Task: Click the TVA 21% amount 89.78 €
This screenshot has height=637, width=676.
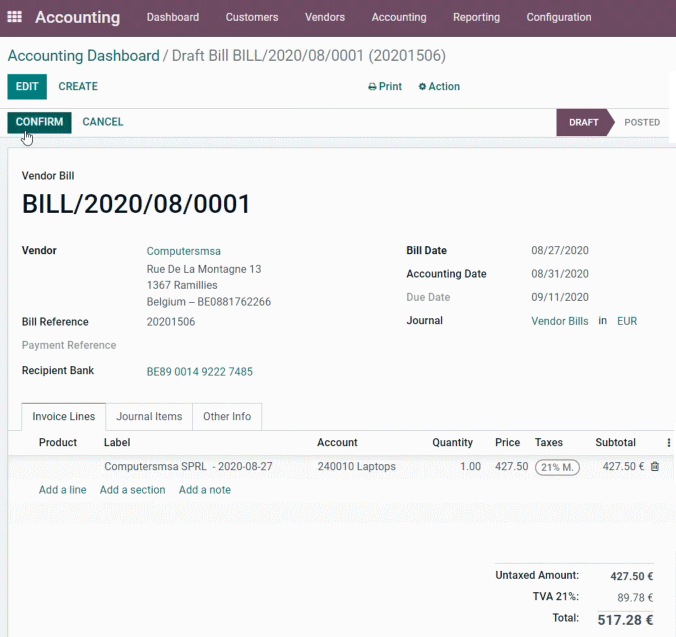Action: pyautogui.click(x=635, y=597)
